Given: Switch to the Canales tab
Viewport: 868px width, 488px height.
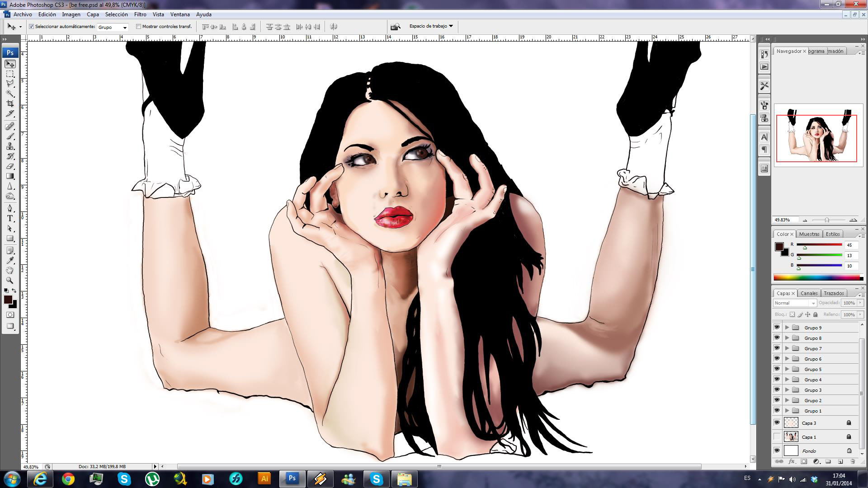Looking at the screenshot, I should click(x=809, y=293).
